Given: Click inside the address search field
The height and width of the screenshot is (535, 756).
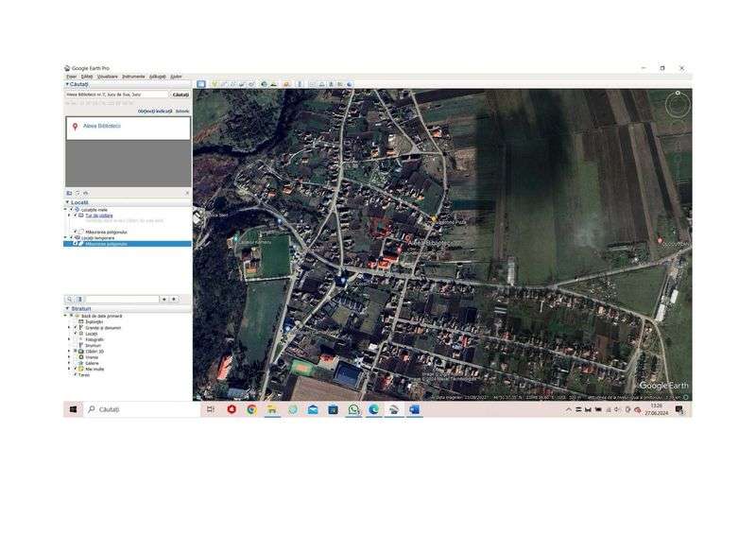Looking at the screenshot, I should [116, 95].
